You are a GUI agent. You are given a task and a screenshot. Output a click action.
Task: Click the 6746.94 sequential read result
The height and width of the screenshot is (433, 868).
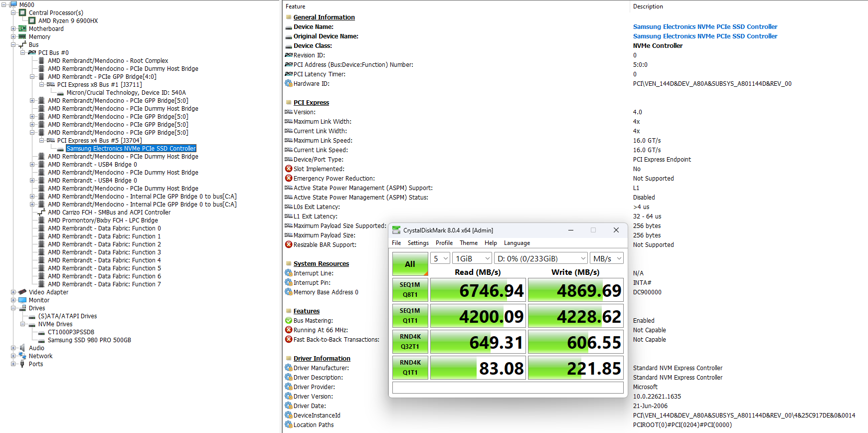coord(478,290)
